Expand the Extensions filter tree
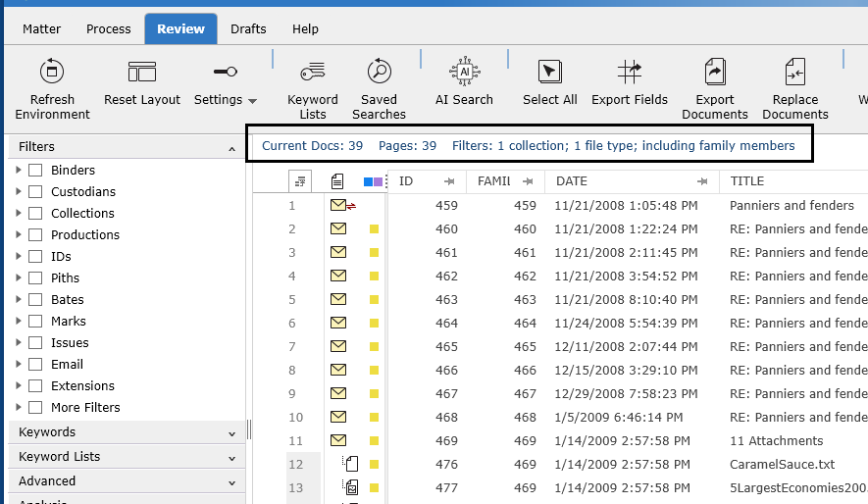This screenshot has width=868, height=504. click(19, 385)
